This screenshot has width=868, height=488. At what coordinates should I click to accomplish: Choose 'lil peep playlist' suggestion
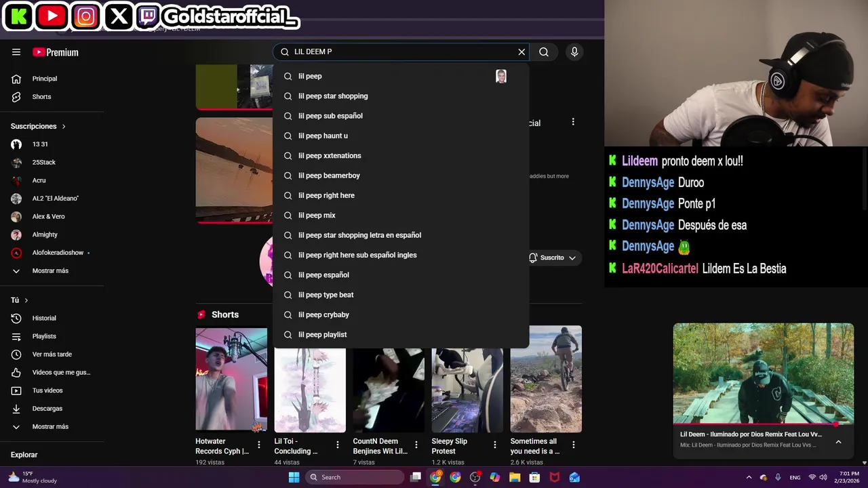(x=401, y=334)
